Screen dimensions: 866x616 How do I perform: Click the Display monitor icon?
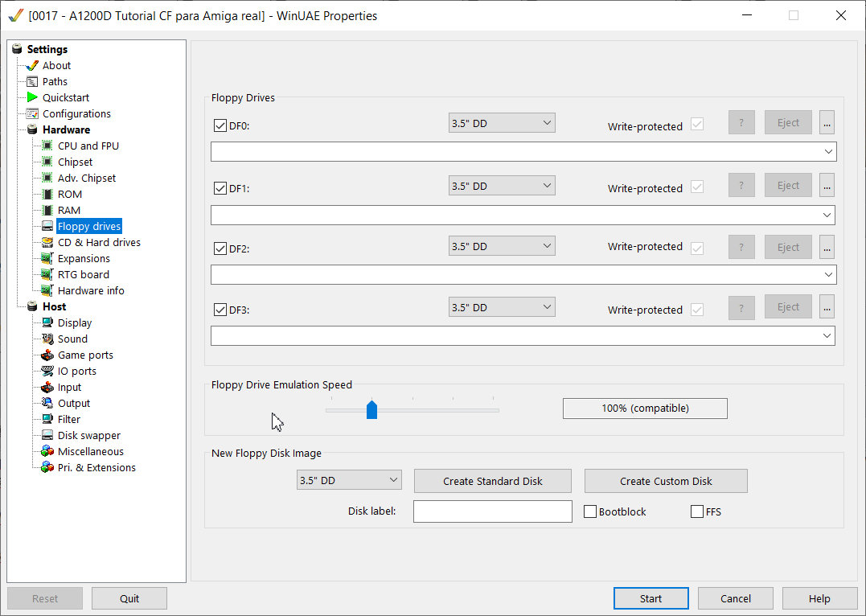coord(47,322)
